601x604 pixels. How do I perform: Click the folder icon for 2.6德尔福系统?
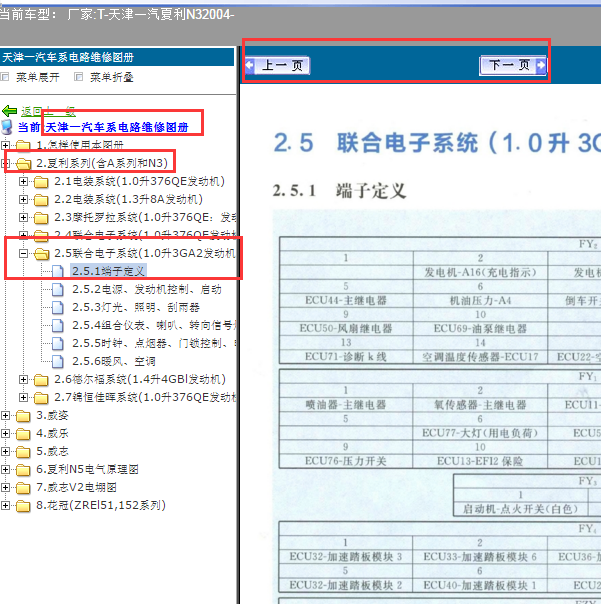[41, 380]
